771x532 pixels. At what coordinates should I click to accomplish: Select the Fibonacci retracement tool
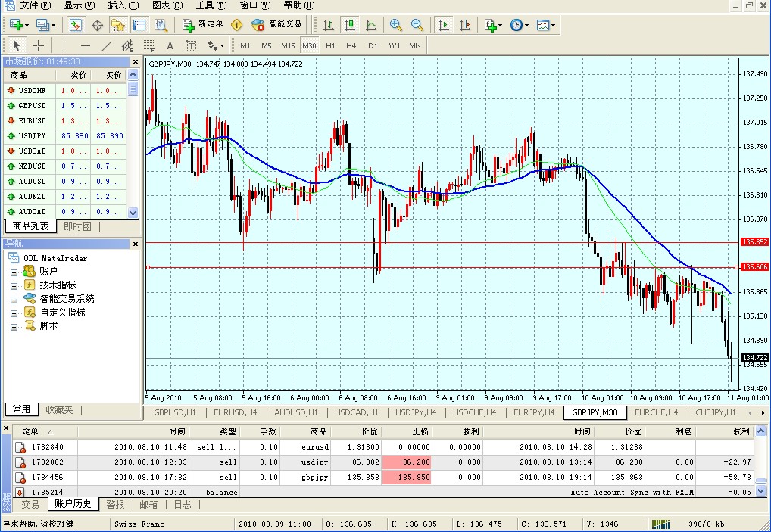point(149,45)
